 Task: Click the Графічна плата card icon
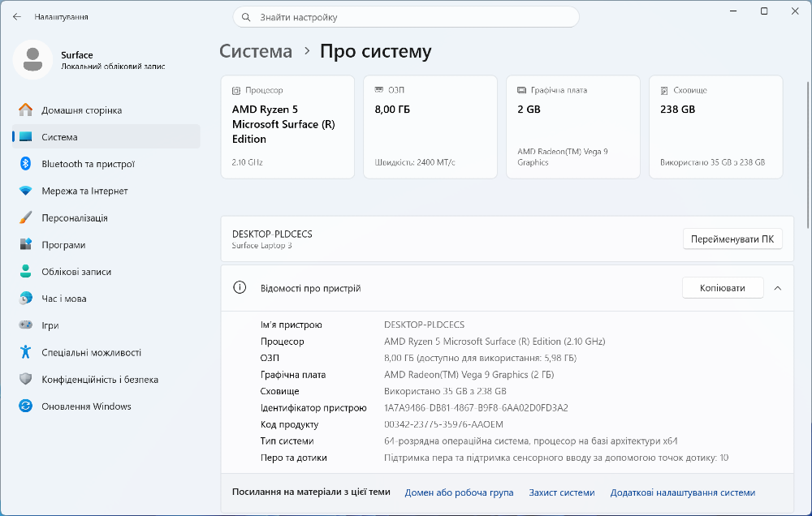point(521,90)
